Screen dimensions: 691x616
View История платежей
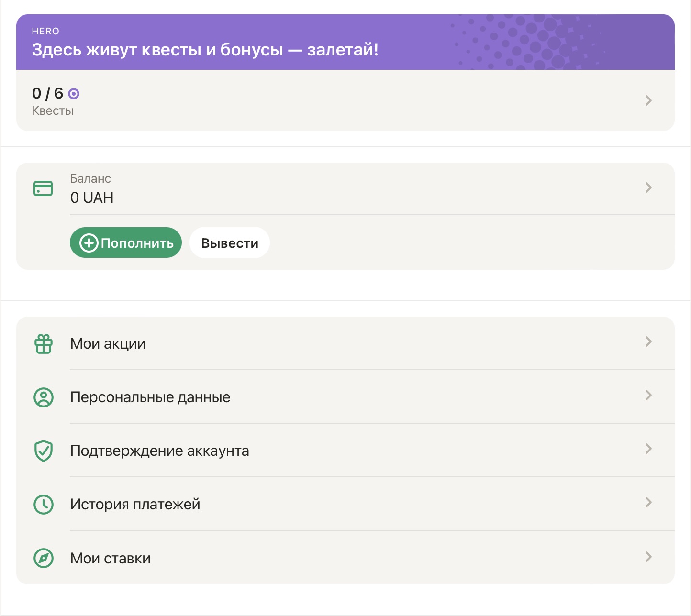[x=345, y=504]
